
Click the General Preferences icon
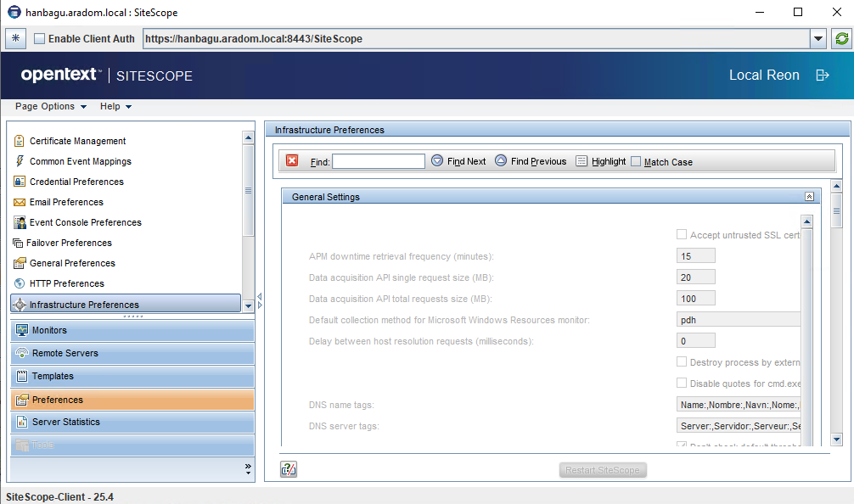[x=20, y=263]
